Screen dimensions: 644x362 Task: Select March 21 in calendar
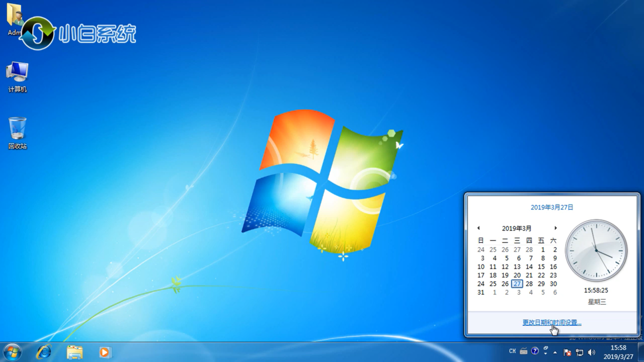(529, 275)
